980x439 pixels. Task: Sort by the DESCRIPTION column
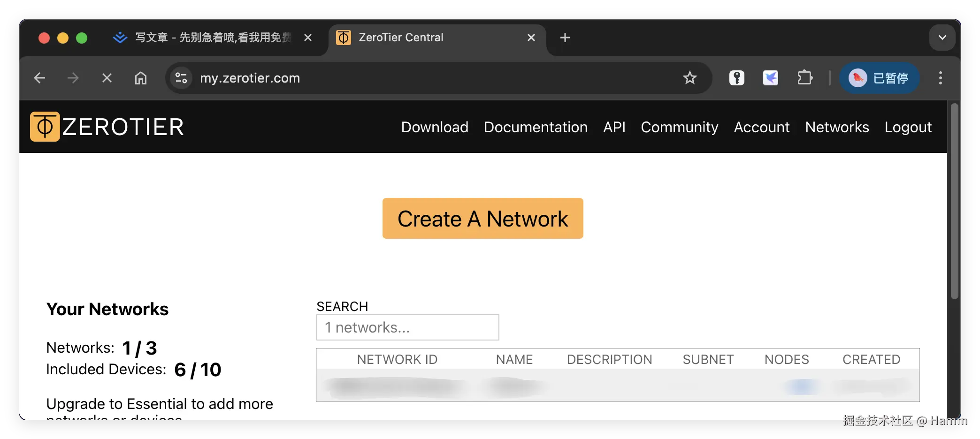pos(610,359)
